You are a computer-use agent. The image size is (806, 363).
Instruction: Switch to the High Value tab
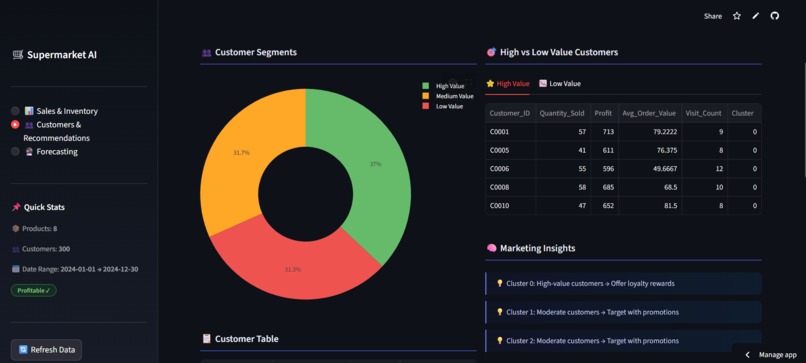click(x=507, y=83)
